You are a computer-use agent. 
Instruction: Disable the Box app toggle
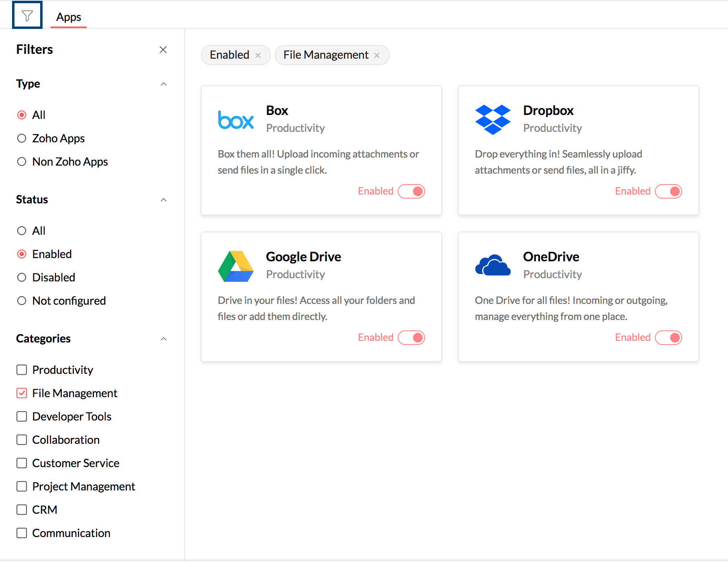[x=411, y=191]
